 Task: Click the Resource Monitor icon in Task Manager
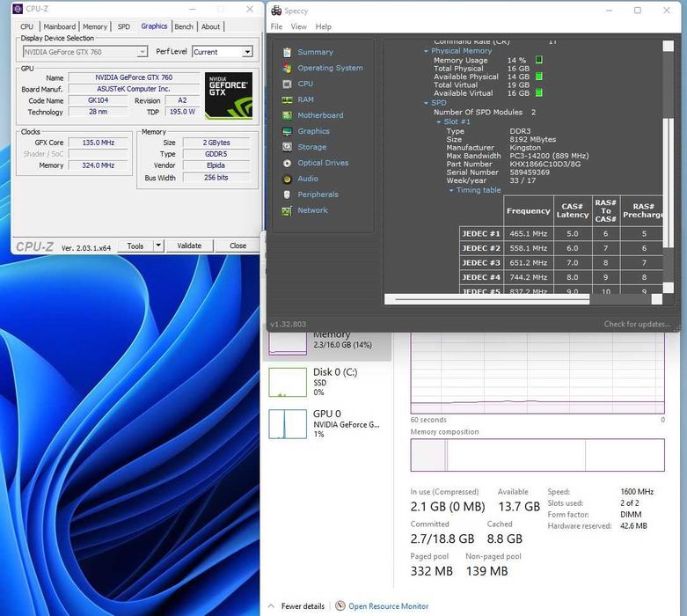tap(340, 606)
